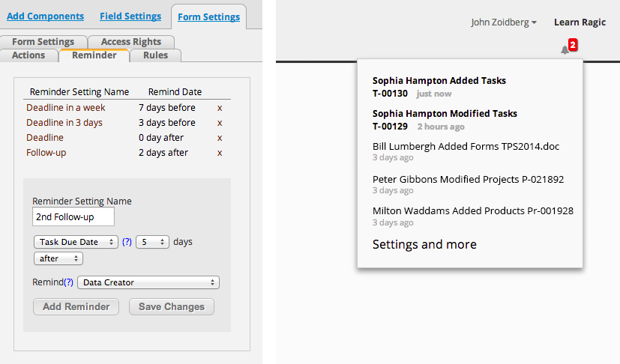Click the Save Changes button

pos(172,306)
